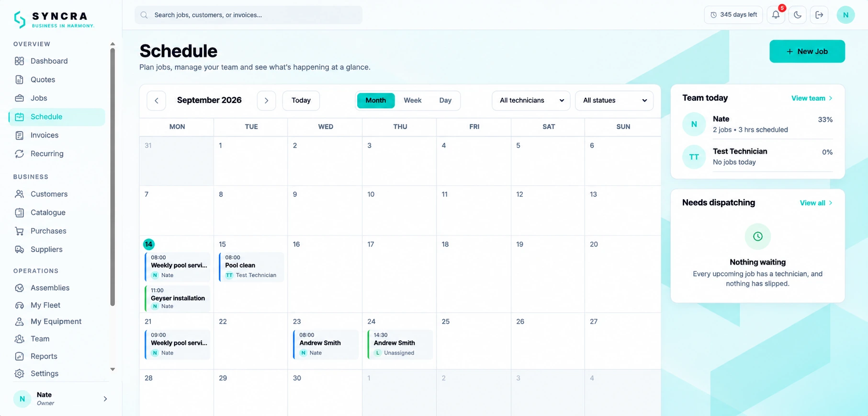The height and width of the screenshot is (416, 868).
Task: Select the Jobs menu label
Action: coord(39,98)
